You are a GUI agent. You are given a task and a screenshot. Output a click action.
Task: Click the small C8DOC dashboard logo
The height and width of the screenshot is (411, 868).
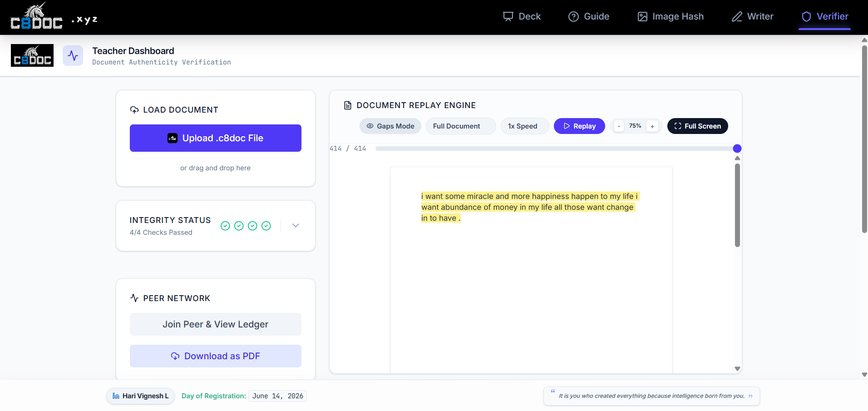32,55
